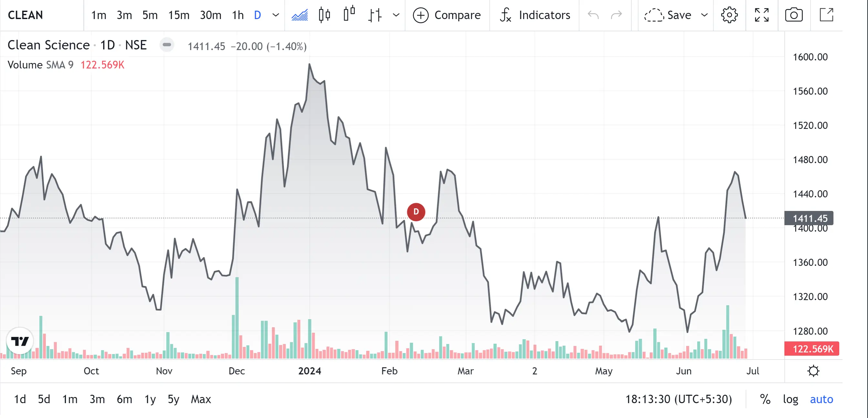The height and width of the screenshot is (418, 868).
Task: Switch range to 6m
Action: (124, 399)
